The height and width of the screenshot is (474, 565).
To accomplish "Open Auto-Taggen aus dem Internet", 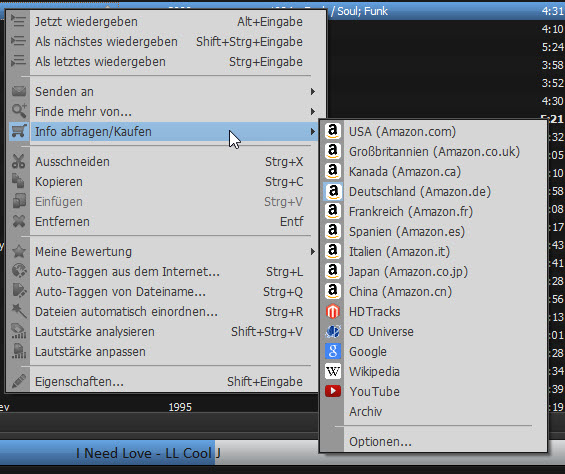I will pyautogui.click(x=163, y=271).
